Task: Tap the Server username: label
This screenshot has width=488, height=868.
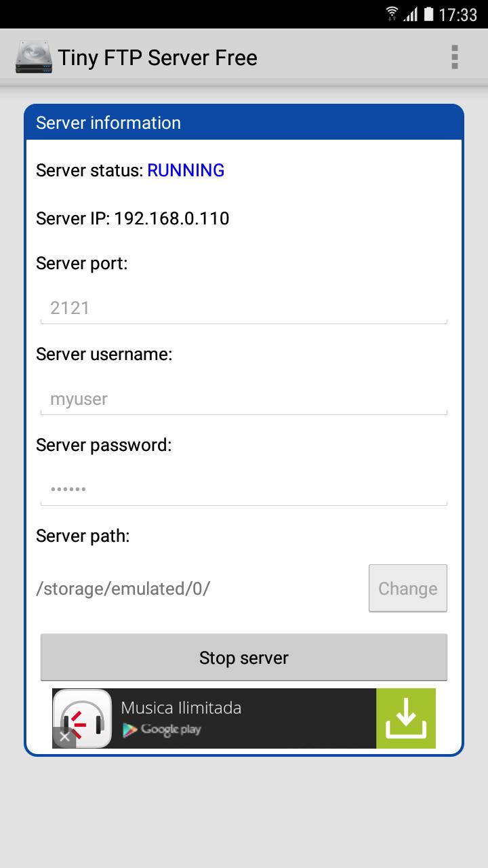Action: [x=104, y=354]
